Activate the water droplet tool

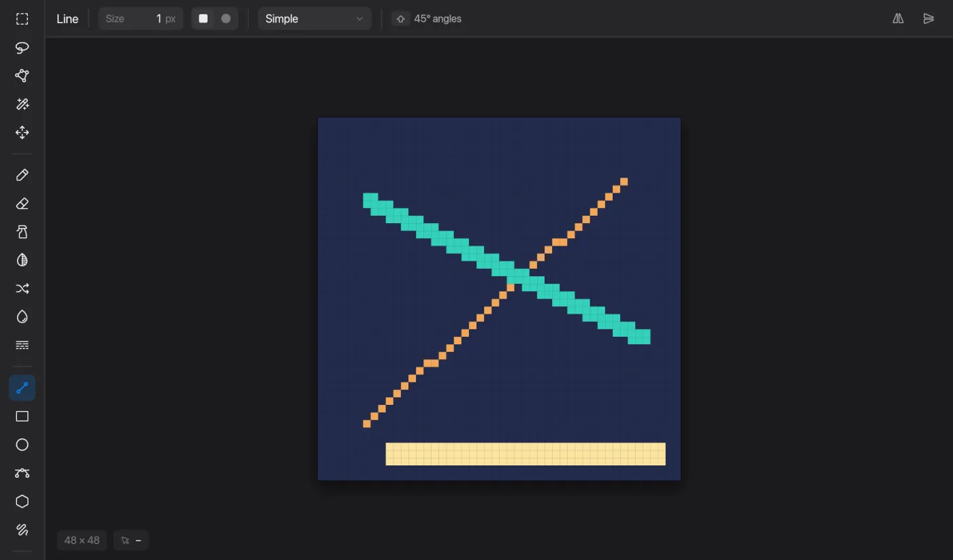coord(22,317)
